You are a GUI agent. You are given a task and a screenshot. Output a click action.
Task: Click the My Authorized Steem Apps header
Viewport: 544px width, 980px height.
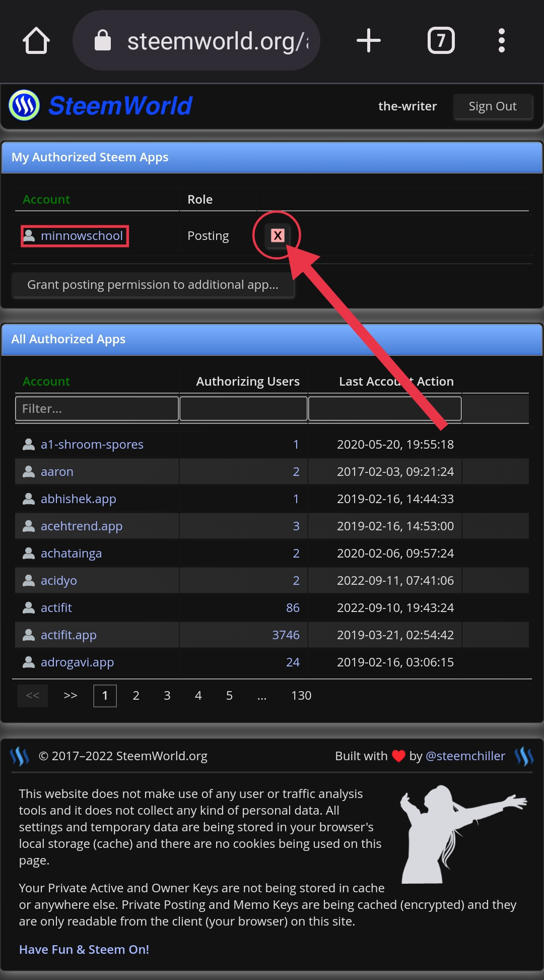(x=272, y=157)
